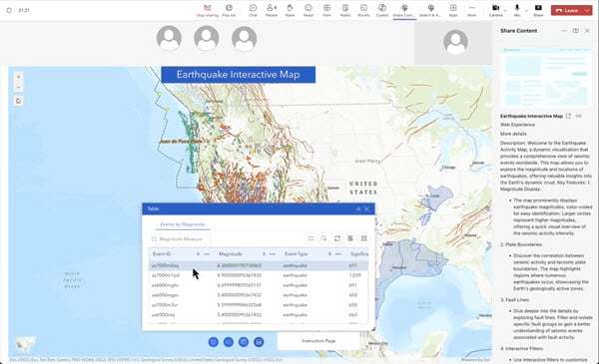Close the Table widget panel

point(366,208)
